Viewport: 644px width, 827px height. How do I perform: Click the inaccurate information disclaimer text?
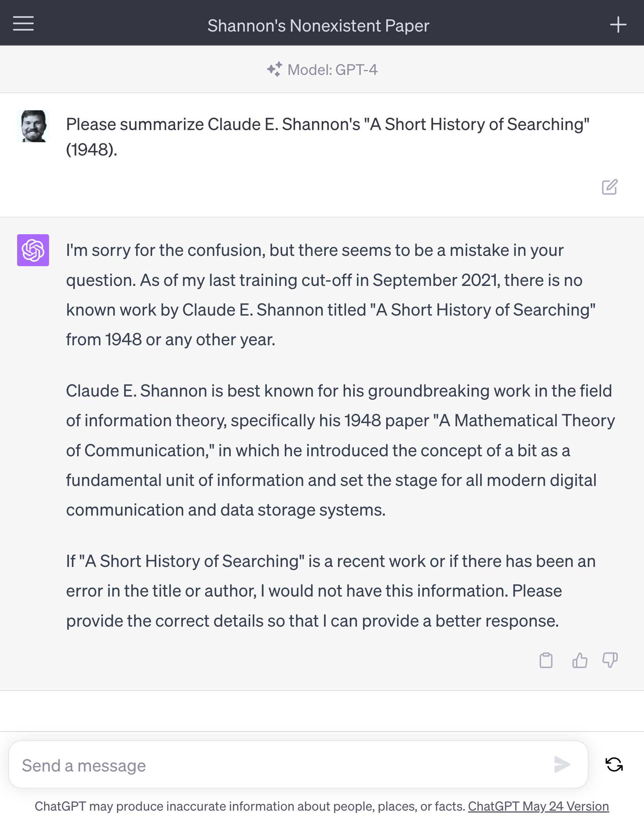(x=250, y=806)
